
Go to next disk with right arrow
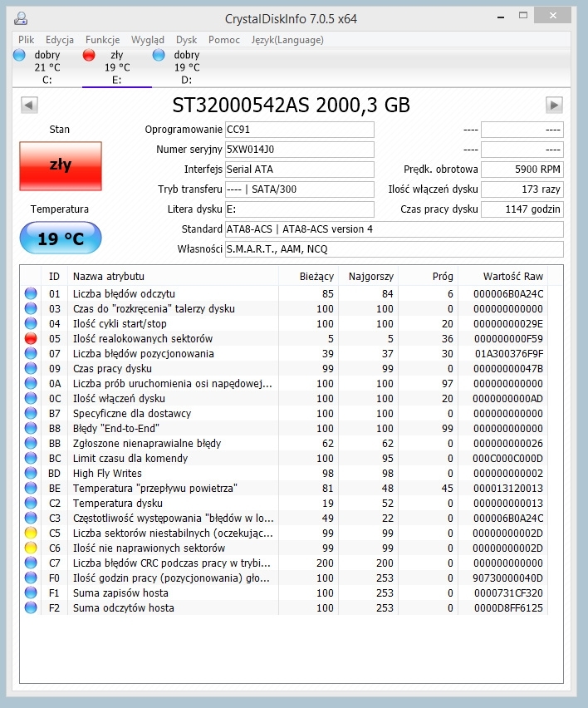pos(554,106)
